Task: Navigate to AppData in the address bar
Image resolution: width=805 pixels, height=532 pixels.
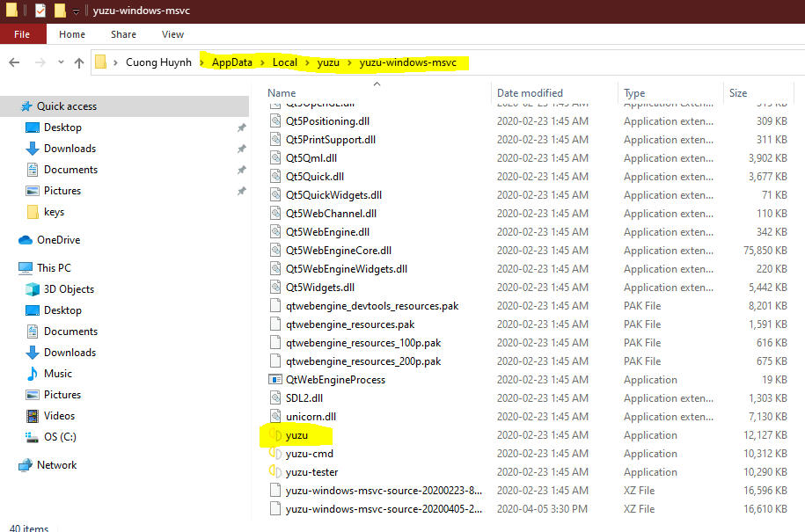Action: 232,62
